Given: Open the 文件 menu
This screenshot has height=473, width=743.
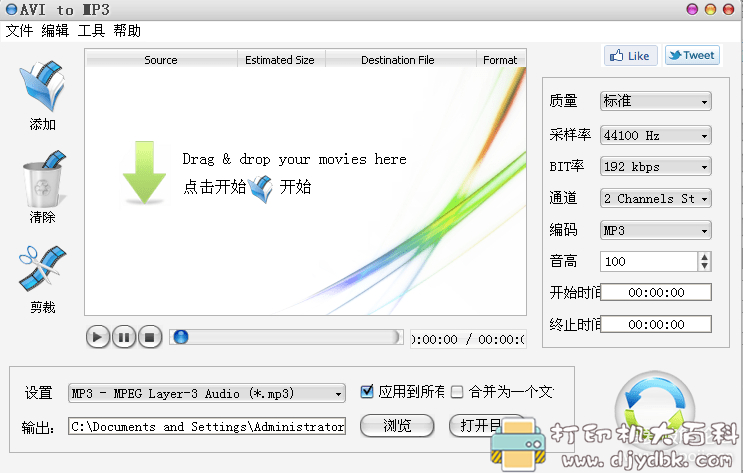Looking at the screenshot, I should coord(19,31).
